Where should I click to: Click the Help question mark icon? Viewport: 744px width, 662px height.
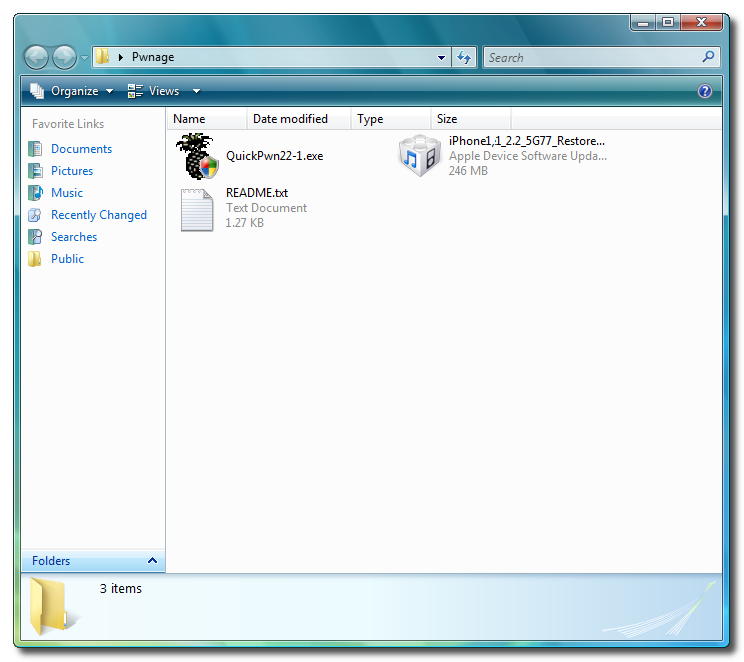point(705,91)
